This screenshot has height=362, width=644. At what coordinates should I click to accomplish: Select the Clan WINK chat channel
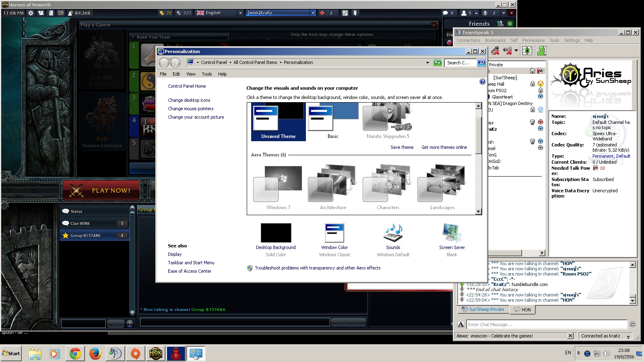click(95, 223)
